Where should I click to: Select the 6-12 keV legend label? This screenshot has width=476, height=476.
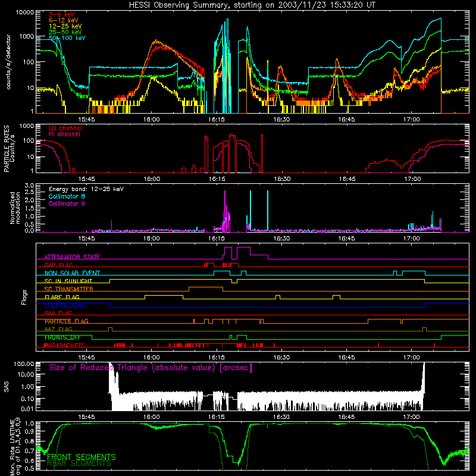63,20
